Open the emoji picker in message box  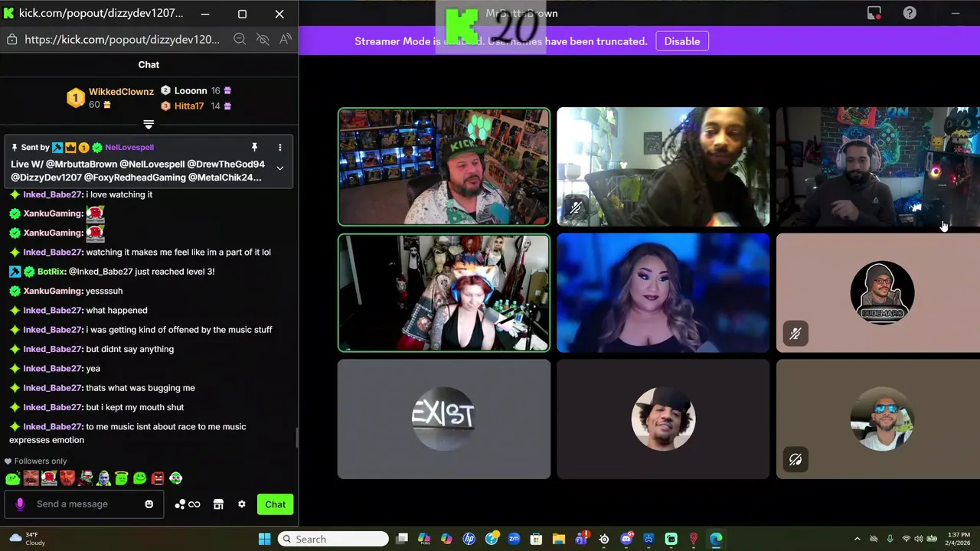click(149, 504)
